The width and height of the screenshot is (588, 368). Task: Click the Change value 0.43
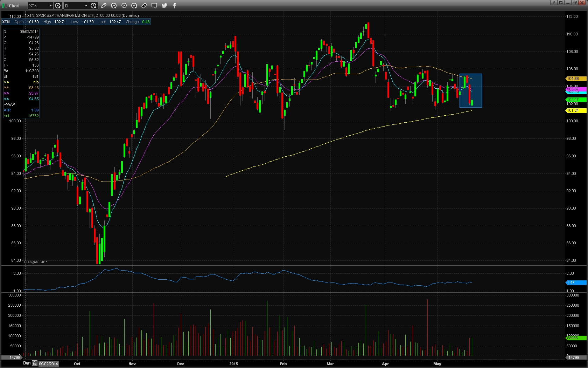(x=146, y=22)
